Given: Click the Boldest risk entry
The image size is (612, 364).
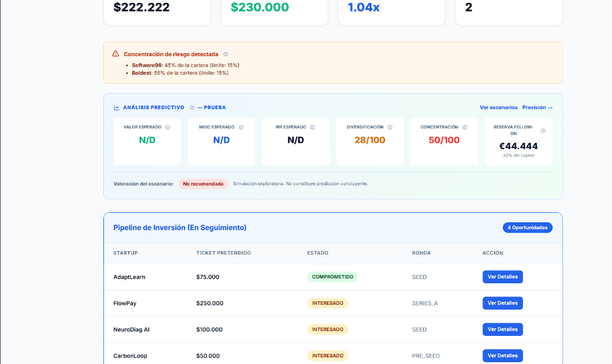Looking at the screenshot, I should [x=180, y=73].
